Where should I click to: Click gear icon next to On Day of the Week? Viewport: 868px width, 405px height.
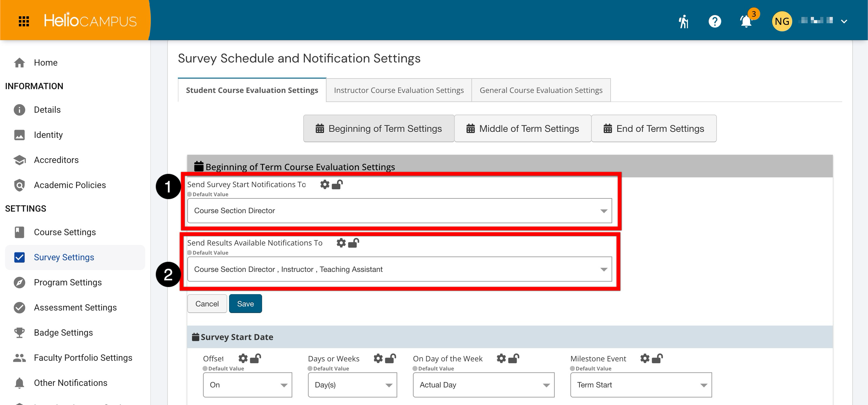(501, 359)
